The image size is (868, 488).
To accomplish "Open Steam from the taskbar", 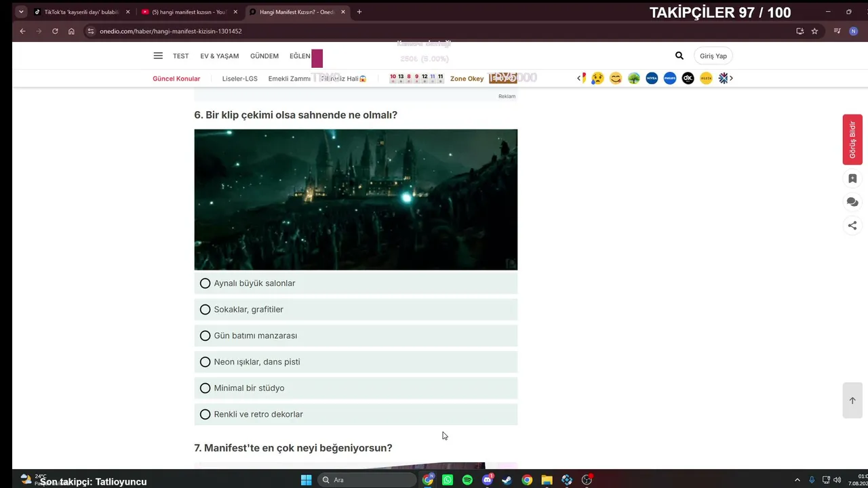I will 507,480.
